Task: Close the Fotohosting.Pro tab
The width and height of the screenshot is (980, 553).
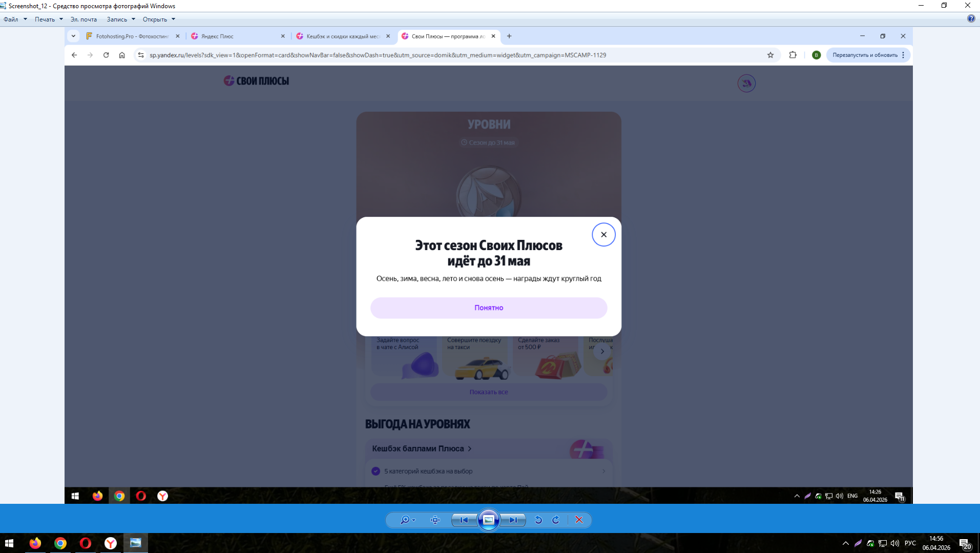Action: click(178, 36)
